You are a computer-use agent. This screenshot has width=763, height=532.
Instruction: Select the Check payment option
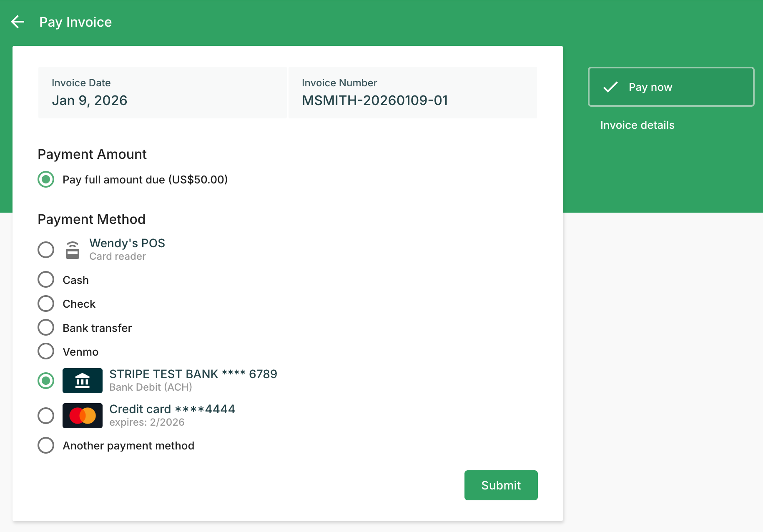(x=46, y=304)
